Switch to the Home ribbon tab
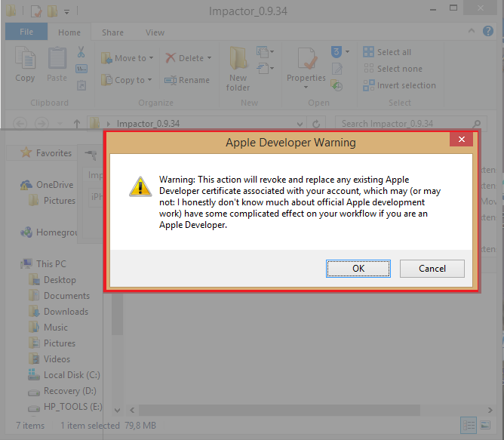Viewport: 504px width, 440px height. (x=69, y=32)
